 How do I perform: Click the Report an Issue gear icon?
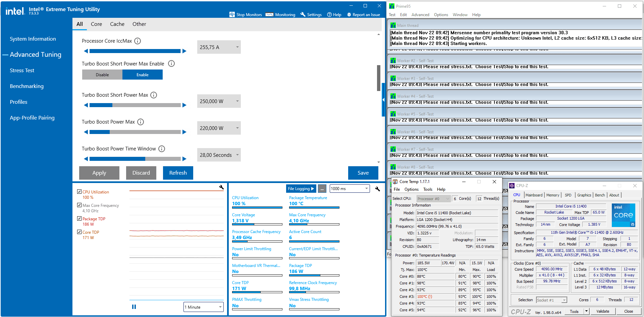pos(349,15)
